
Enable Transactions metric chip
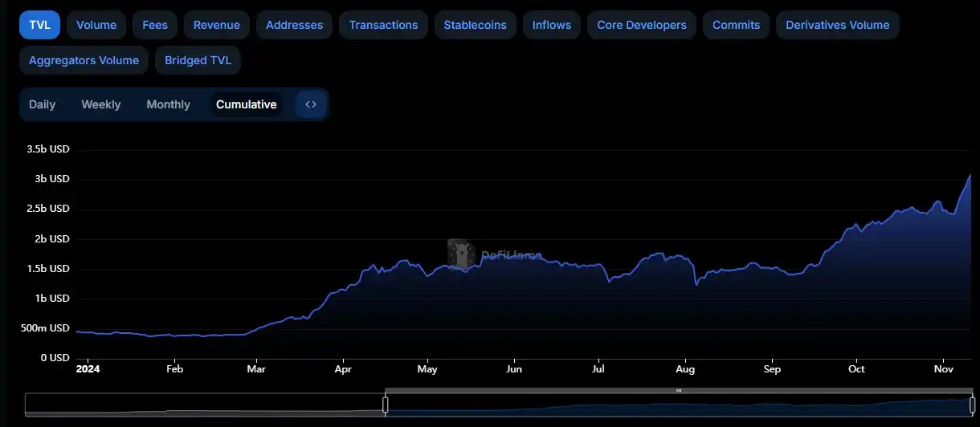(383, 25)
